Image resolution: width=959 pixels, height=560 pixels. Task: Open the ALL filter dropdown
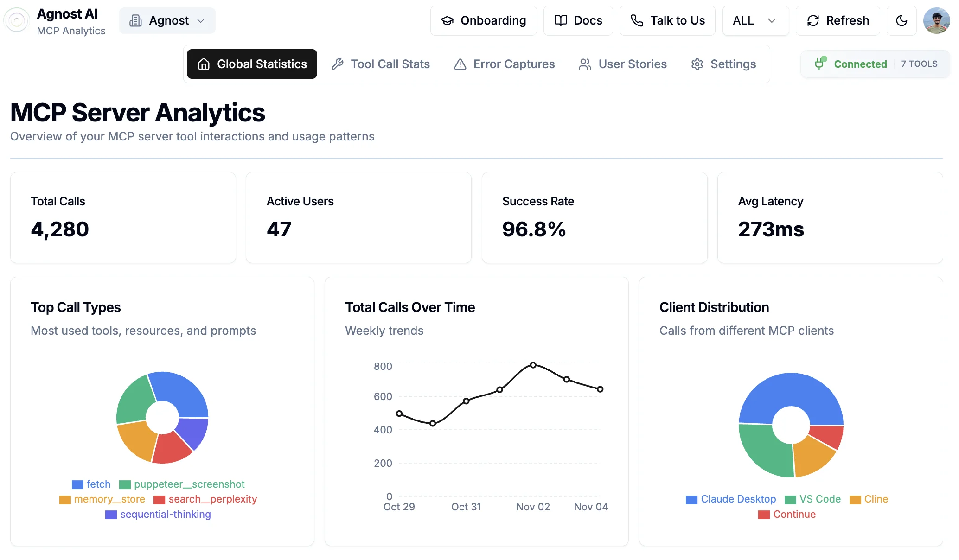(x=755, y=21)
